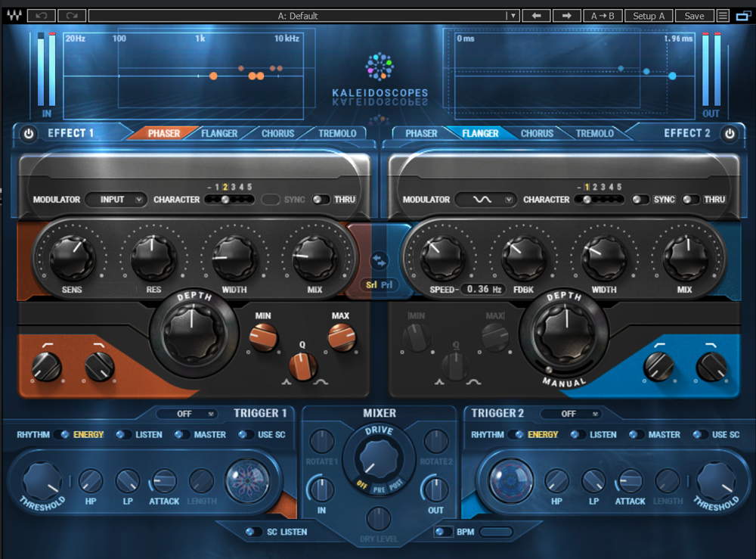Swap the two effects with the arrows icon
Screen dimensions: 756x559
point(379,260)
